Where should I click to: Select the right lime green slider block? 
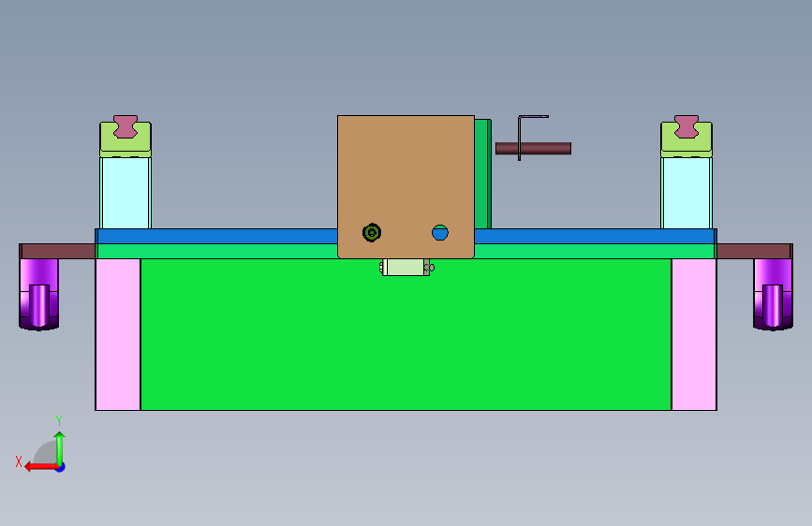tap(687, 145)
